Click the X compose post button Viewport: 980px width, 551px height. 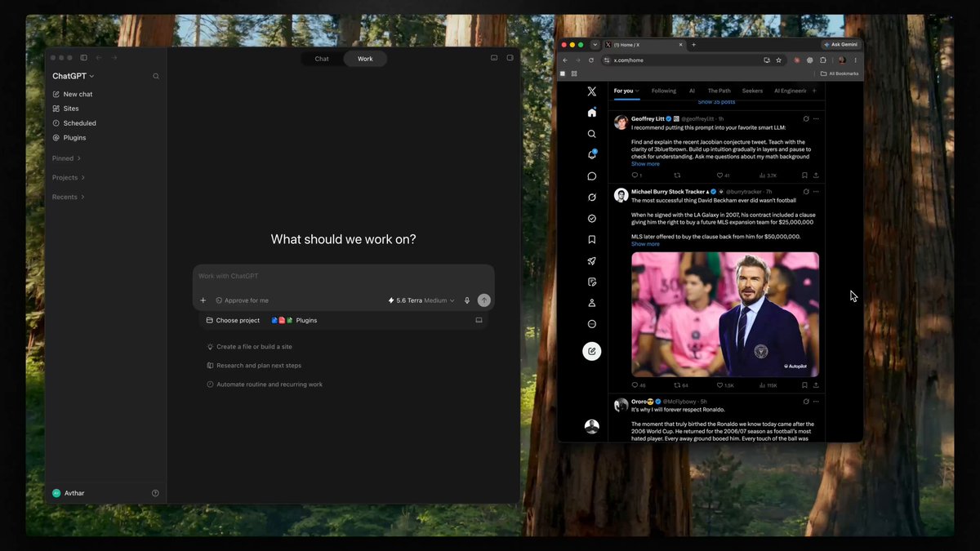[x=592, y=351]
